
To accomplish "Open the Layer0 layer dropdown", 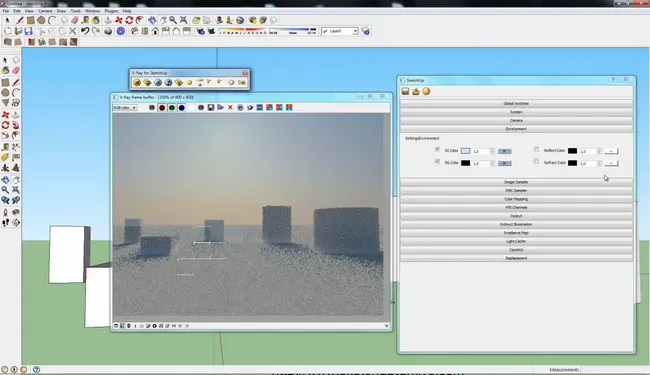I will pos(340,31).
